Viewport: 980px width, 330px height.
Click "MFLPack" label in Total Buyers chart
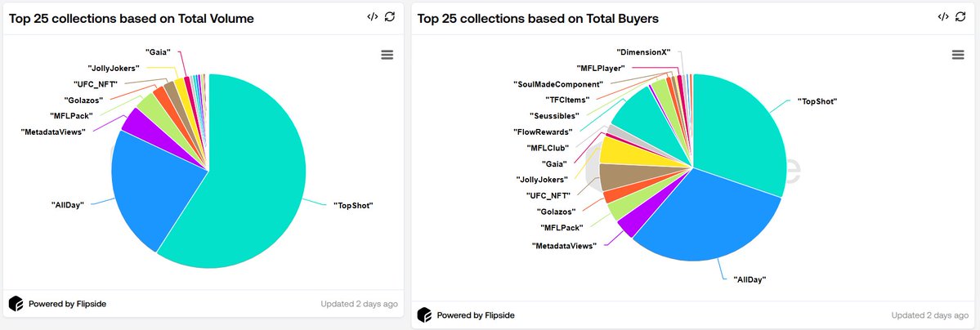pos(562,228)
